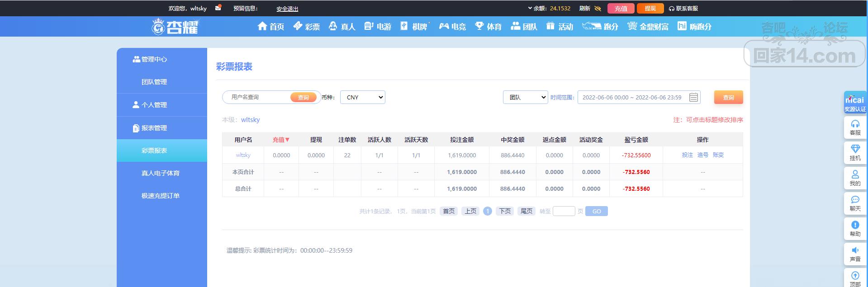Click the 投注 action link in the wltsky row
Image resolution: width=868 pixels, height=287 pixels.
pos(688,155)
